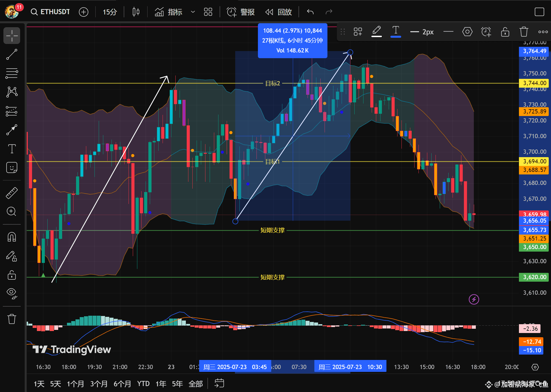Select the text annotation tool in sidebar
551x392 pixels.
click(12, 149)
